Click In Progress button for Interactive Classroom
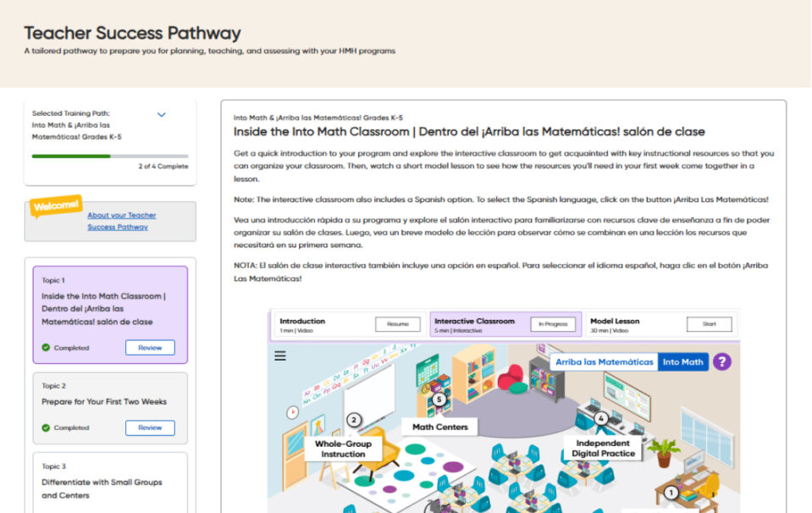The image size is (812, 513). coord(553,324)
